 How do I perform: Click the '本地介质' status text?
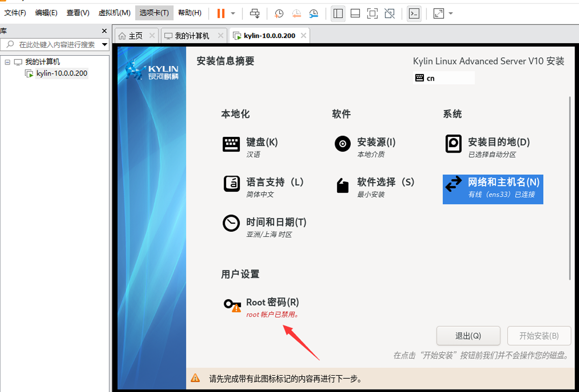click(x=371, y=155)
